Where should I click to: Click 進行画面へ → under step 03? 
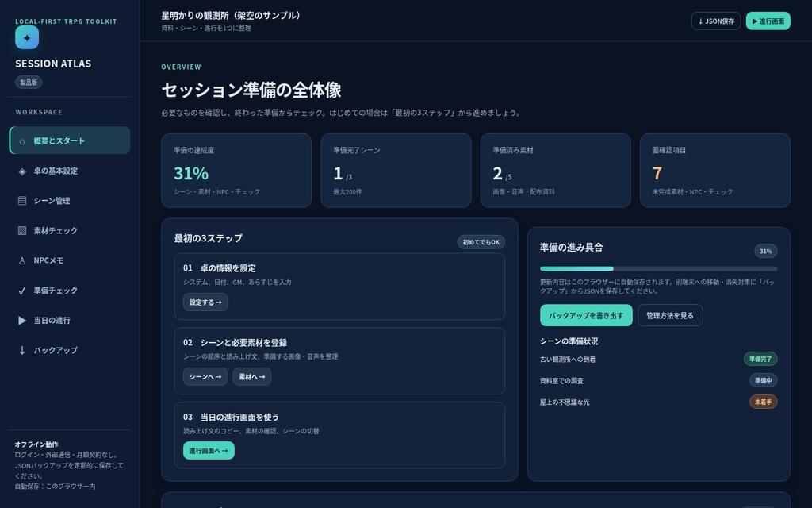click(x=209, y=451)
